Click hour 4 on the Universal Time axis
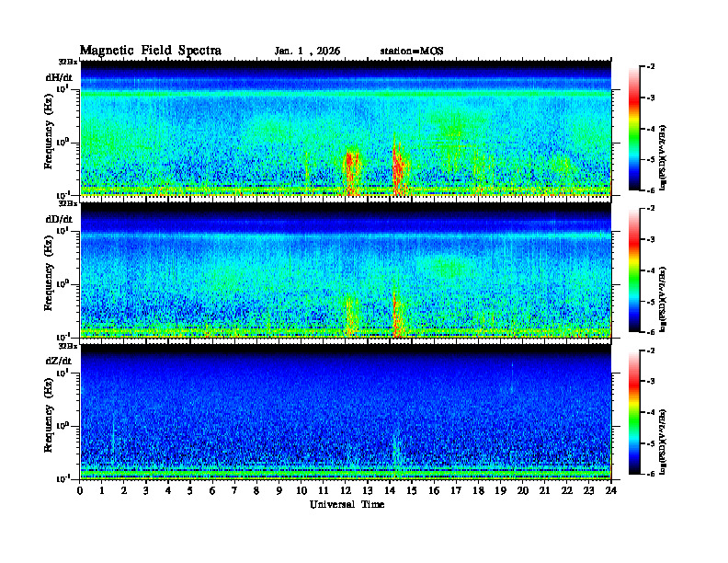728x563 pixels. tap(169, 491)
